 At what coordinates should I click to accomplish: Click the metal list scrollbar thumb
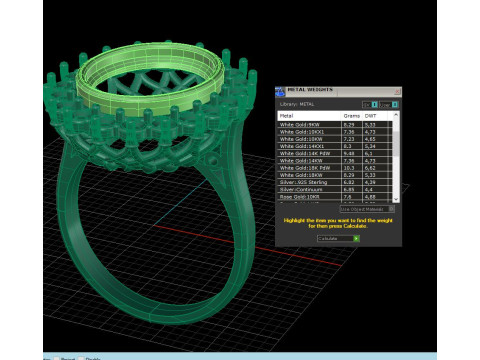point(396,143)
